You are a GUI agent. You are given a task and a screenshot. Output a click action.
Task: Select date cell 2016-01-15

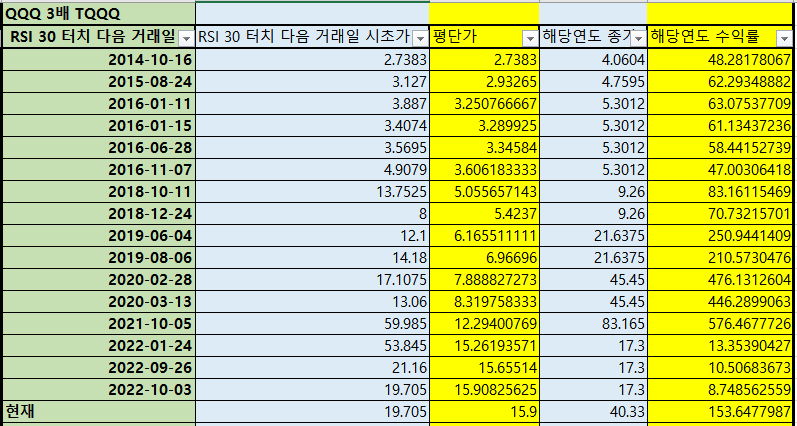(x=99, y=126)
